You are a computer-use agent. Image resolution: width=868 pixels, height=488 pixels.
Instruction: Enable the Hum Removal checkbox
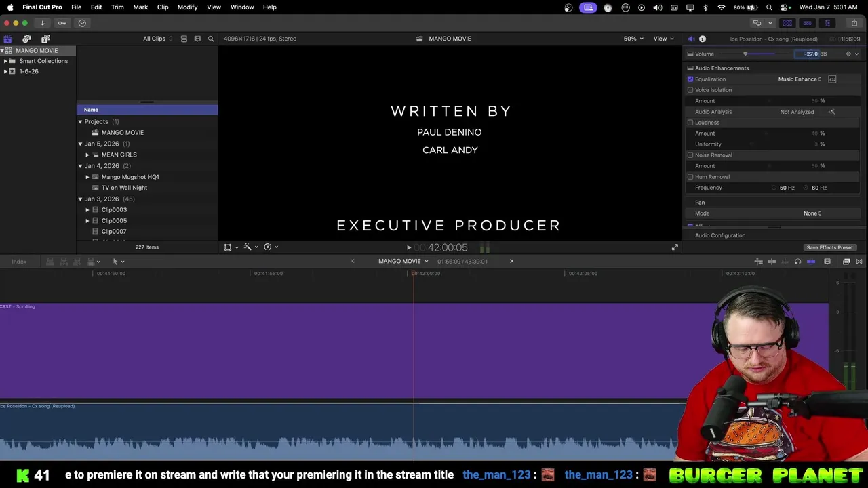690,177
